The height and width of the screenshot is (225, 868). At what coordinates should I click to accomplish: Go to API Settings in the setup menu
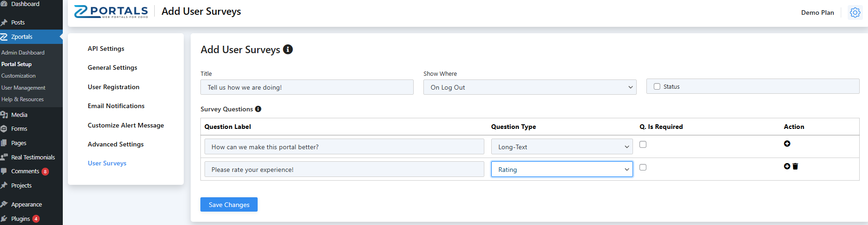pos(106,49)
